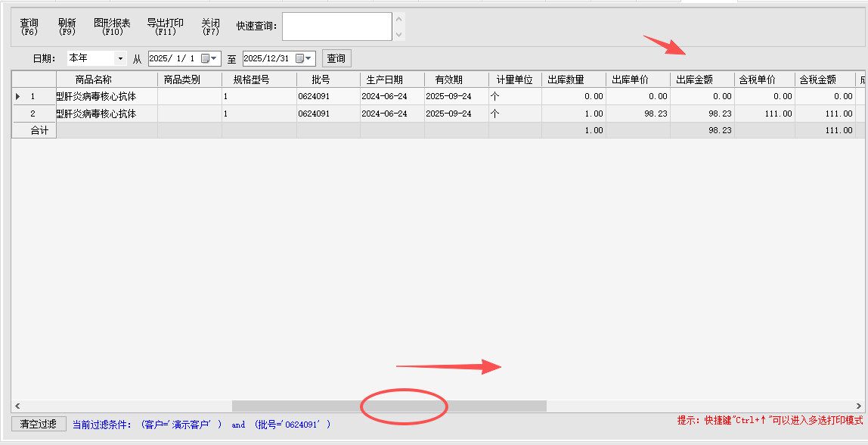868x445 pixels.
Task: Click the 关闭 (F7) close toolbar item
Action: pos(210,26)
